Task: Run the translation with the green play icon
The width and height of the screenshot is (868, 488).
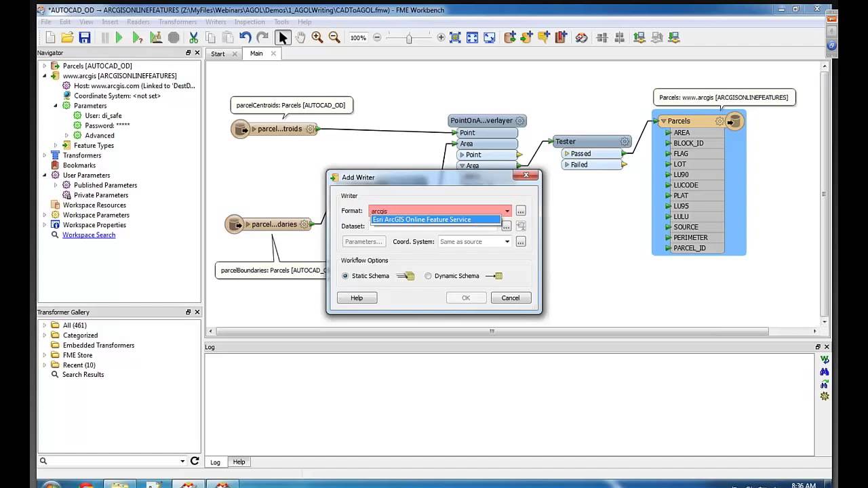Action: point(119,38)
